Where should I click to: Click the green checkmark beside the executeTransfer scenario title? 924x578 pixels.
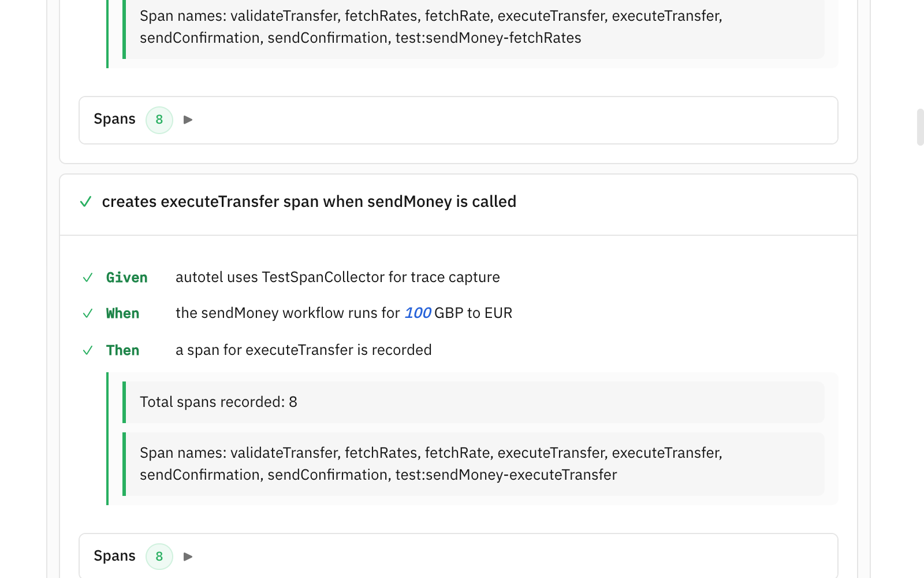[85, 202]
